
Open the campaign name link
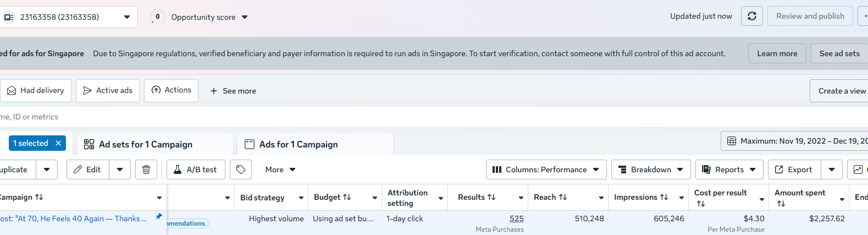[74, 218]
